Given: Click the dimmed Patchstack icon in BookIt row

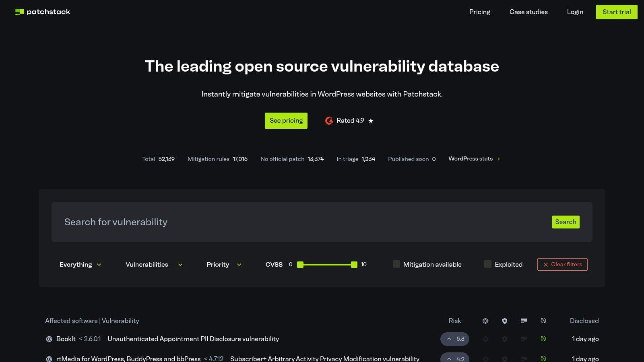Looking at the screenshot, I should coord(524,339).
